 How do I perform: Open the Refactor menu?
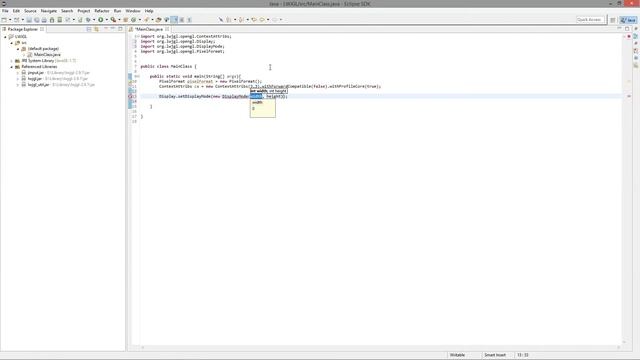click(x=102, y=11)
